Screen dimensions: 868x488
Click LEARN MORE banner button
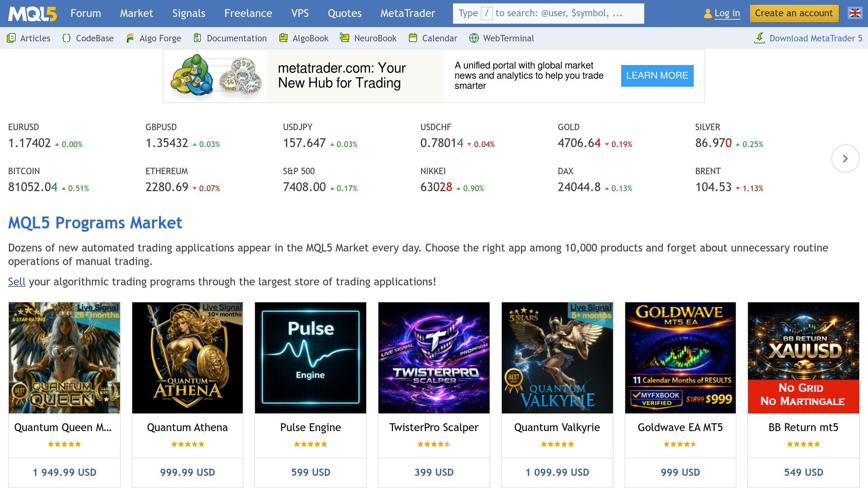click(657, 76)
